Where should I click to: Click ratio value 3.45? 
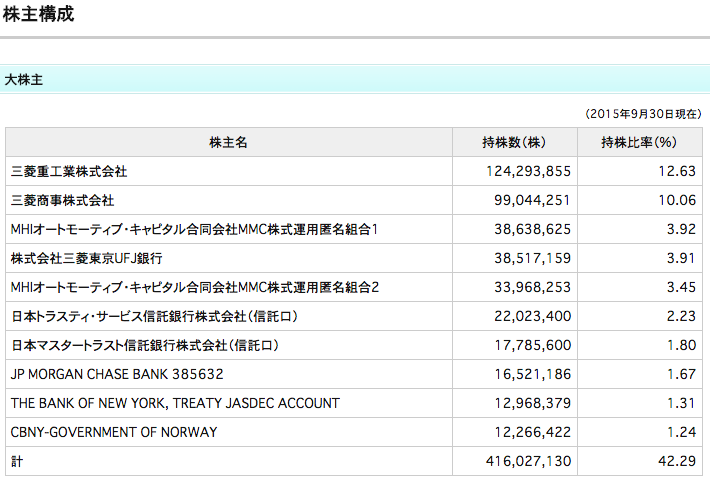[x=681, y=287]
